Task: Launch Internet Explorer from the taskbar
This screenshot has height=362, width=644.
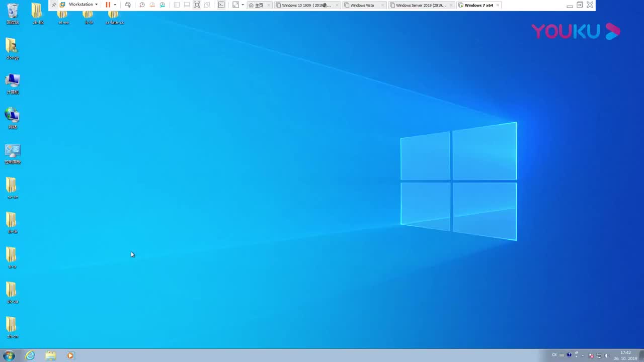Action: pos(30,355)
